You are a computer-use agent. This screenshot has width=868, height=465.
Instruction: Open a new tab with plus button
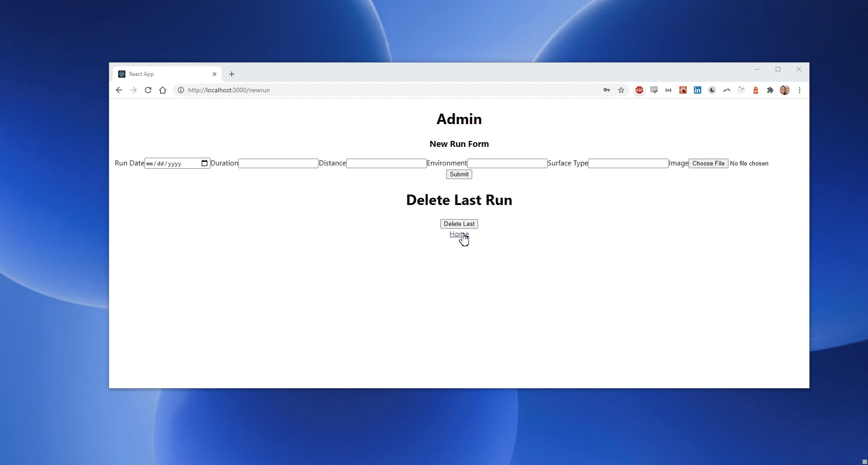click(x=232, y=74)
